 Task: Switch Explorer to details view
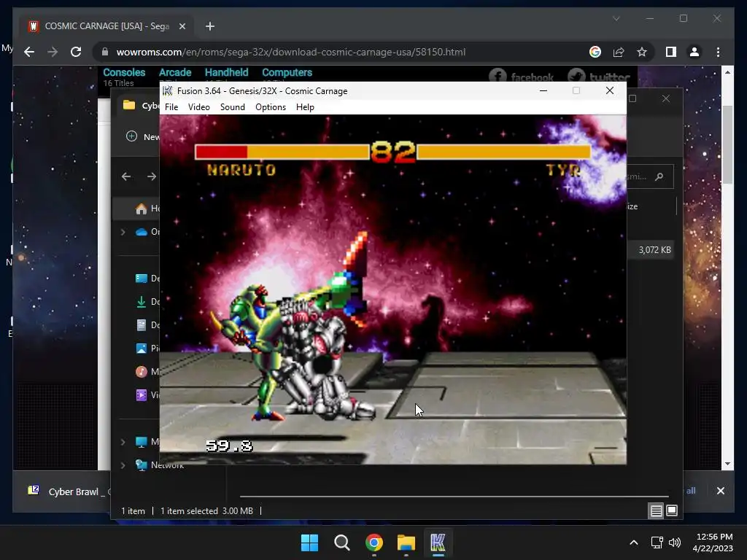(x=656, y=511)
